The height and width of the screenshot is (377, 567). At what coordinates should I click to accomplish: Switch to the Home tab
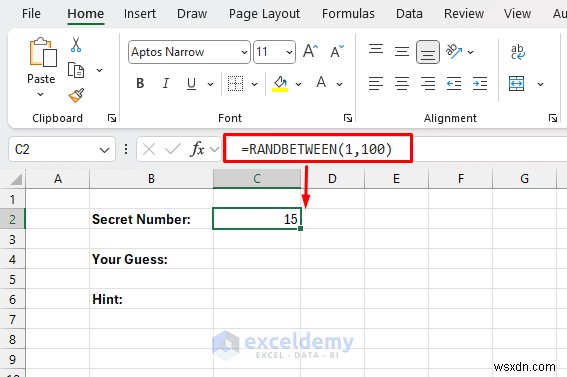pos(86,14)
